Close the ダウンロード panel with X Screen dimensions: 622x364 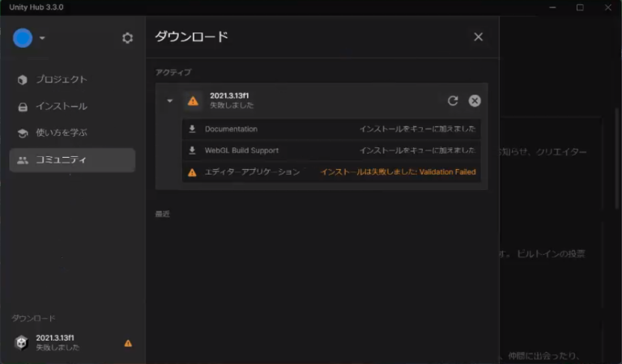tap(478, 36)
